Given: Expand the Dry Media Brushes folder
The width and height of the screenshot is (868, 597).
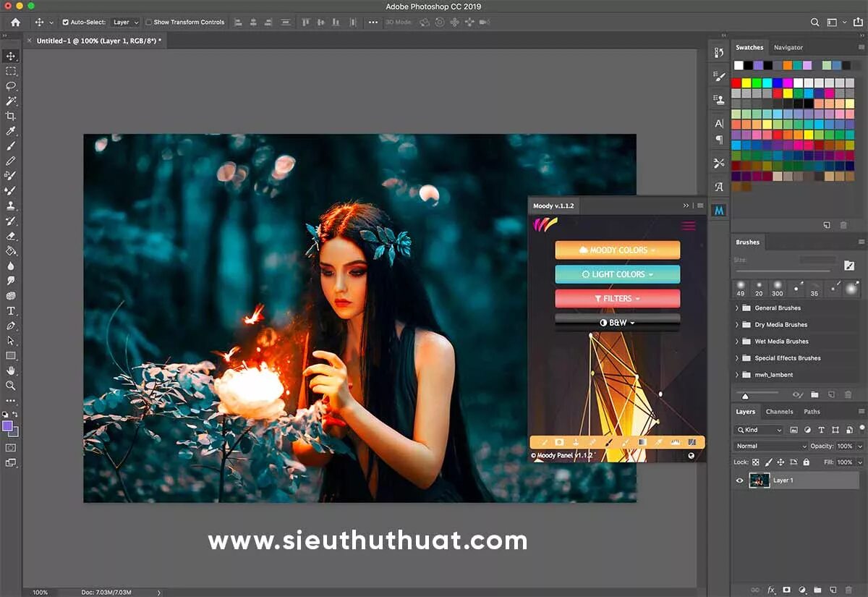Looking at the screenshot, I should (737, 325).
